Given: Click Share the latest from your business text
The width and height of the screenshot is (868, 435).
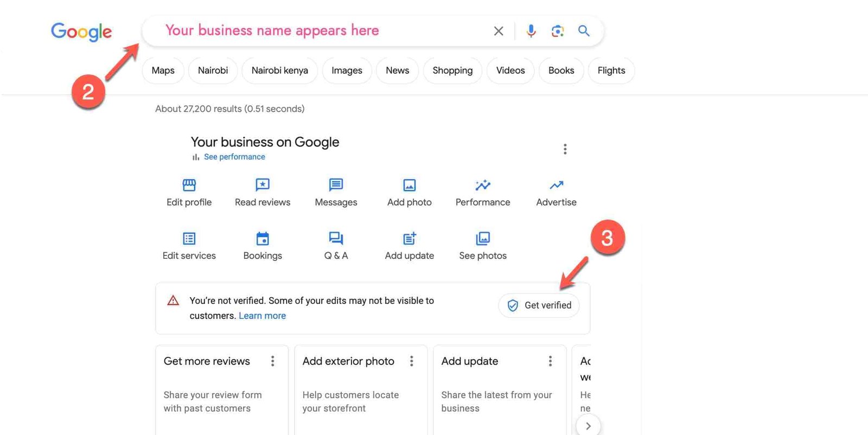Looking at the screenshot, I should coord(496,401).
